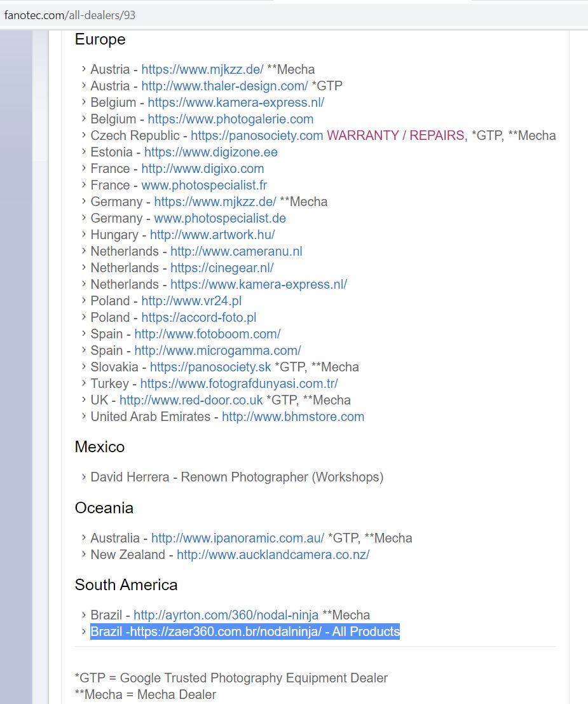Click the South America heading
This screenshot has width=588, height=704.
126,586
